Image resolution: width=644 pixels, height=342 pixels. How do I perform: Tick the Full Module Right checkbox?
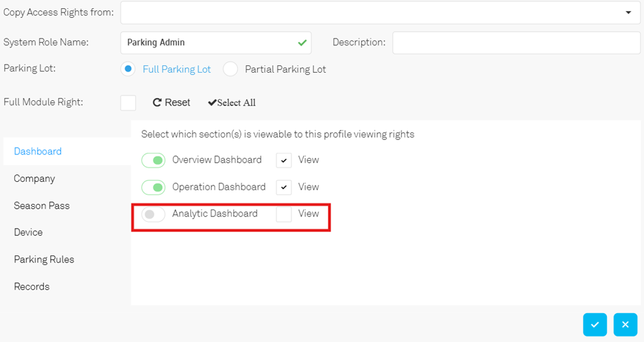tap(128, 103)
